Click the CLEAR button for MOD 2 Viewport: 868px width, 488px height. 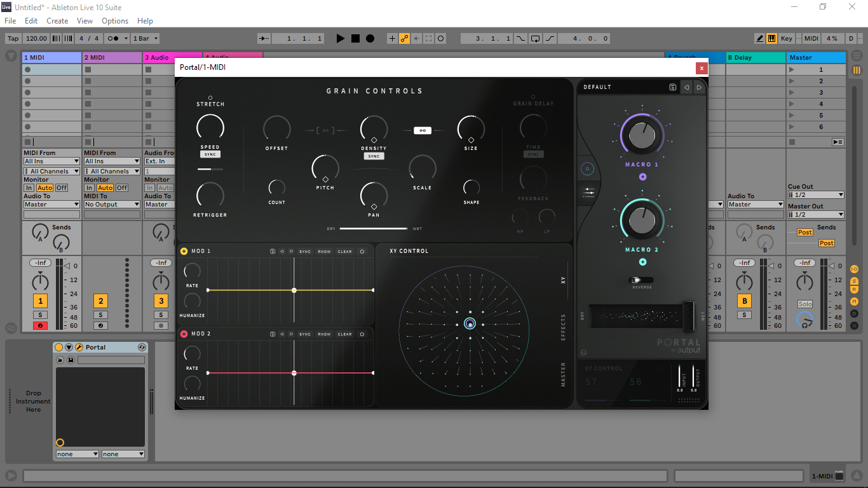[x=344, y=334]
